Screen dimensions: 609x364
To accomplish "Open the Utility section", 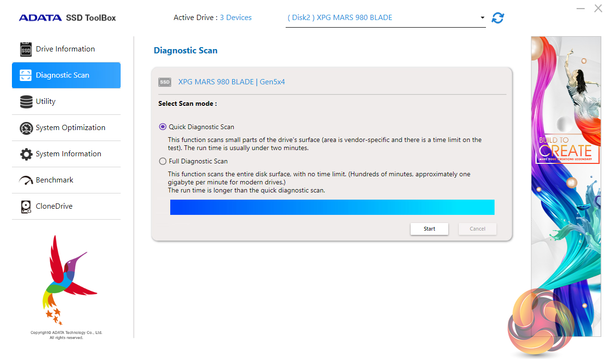I will 66,101.
